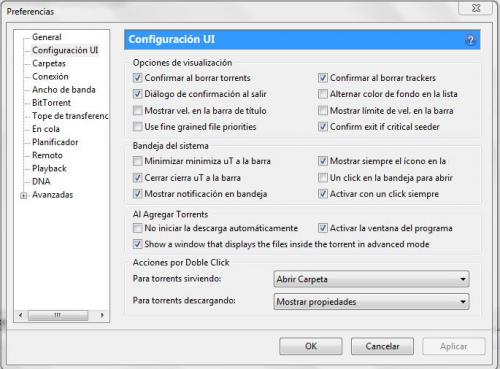Viewport: 500px width, 369px height.
Task: Enable Mostrar vel. en la barra de título
Action: pos(137,110)
